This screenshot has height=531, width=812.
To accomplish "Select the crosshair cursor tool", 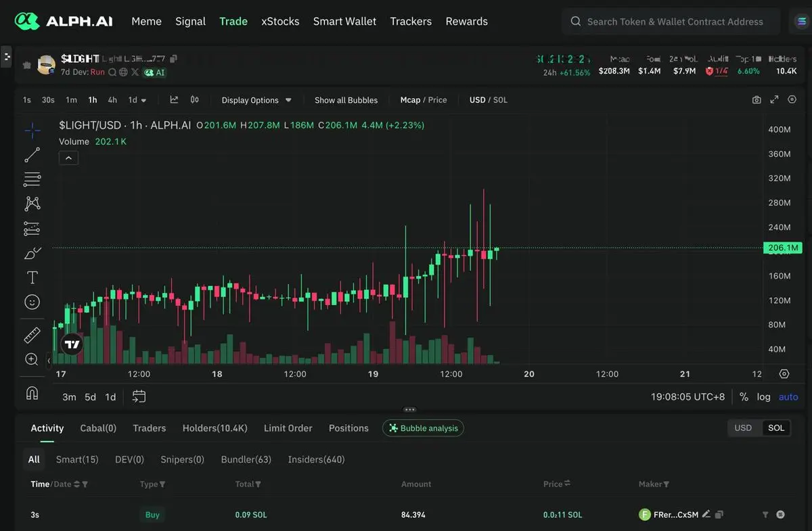I will 32,131.
